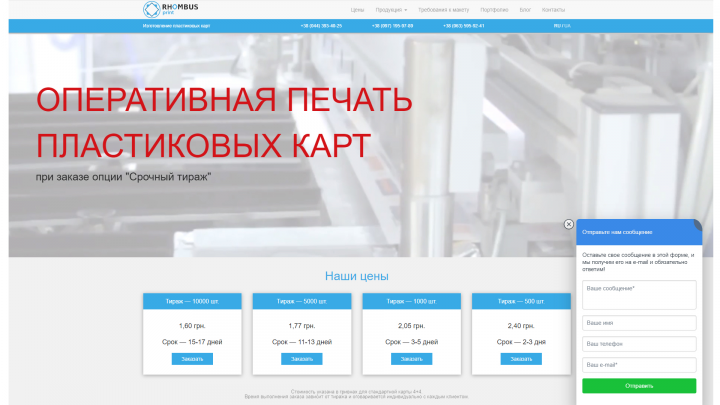Close the message popup with the X icon
The width and height of the screenshot is (720, 405).
(568, 224)
